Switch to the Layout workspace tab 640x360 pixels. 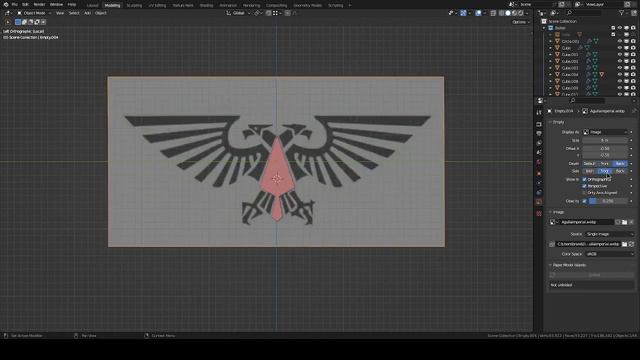[93, 5]
